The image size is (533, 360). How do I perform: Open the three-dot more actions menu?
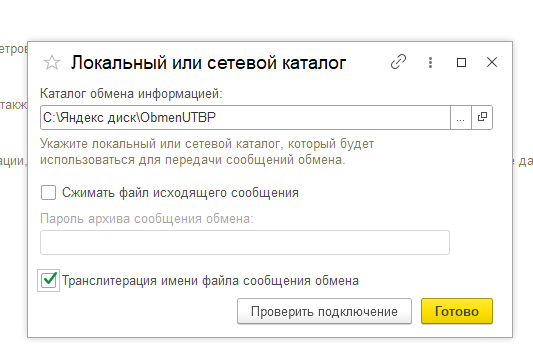430,63
